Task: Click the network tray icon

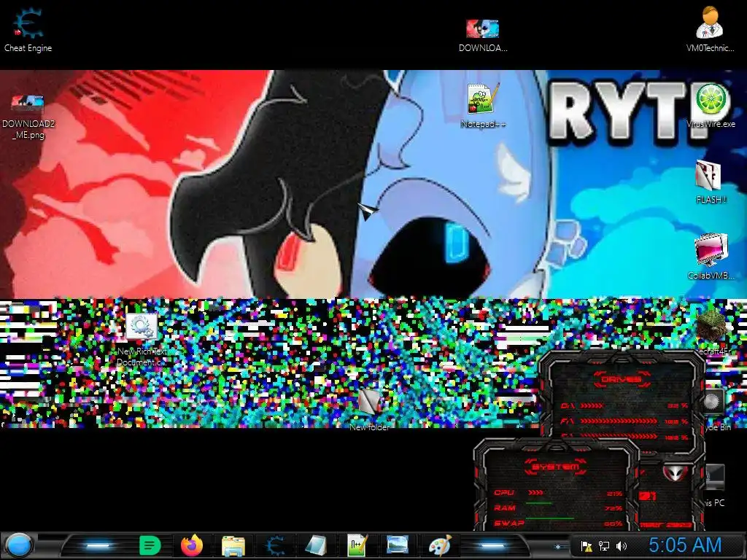Action: [604, 546]
